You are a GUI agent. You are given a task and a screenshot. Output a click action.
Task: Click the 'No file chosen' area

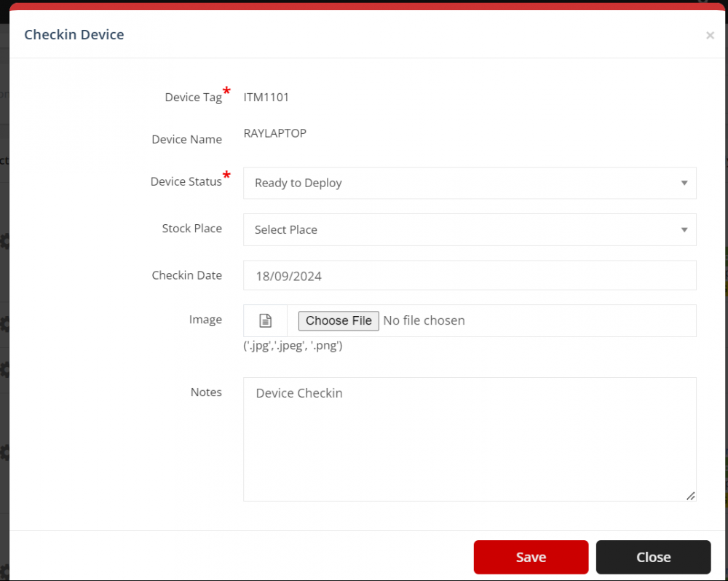coord(424,320)
